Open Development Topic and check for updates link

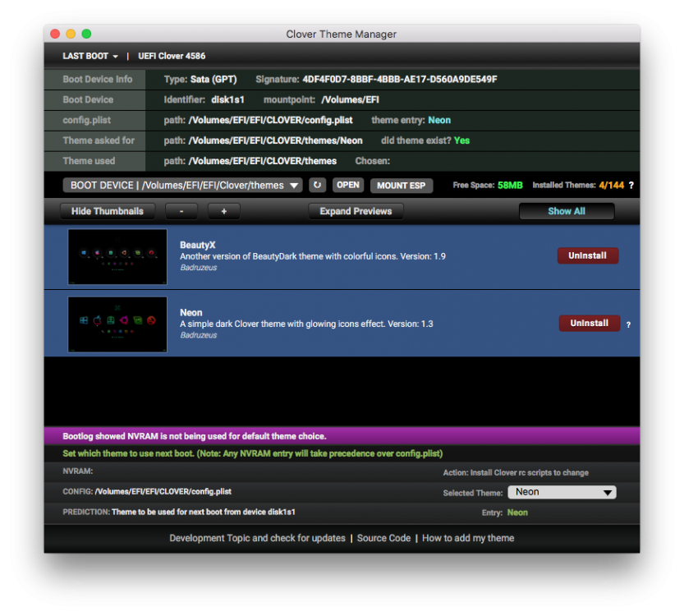[x=257, y=538]
